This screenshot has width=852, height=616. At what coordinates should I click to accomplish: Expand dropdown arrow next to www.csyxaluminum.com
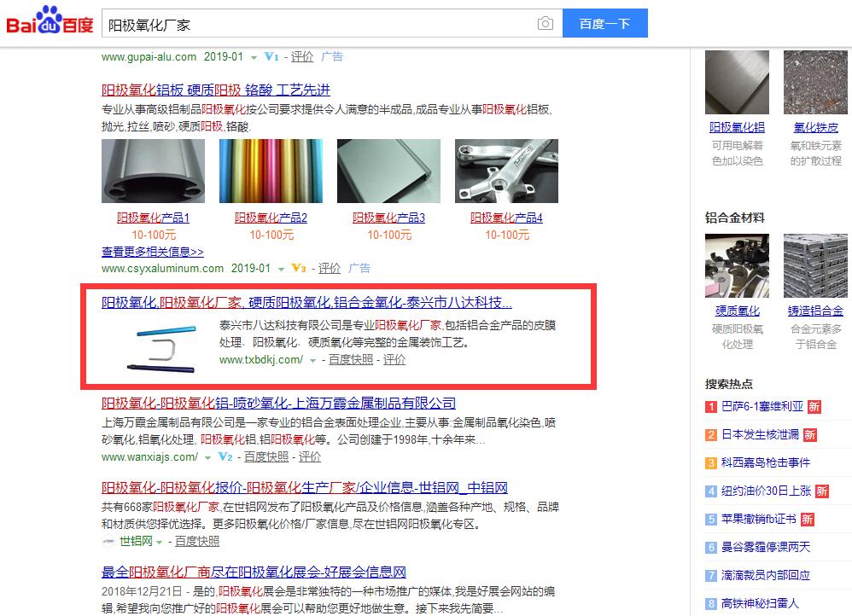point(281,269)
